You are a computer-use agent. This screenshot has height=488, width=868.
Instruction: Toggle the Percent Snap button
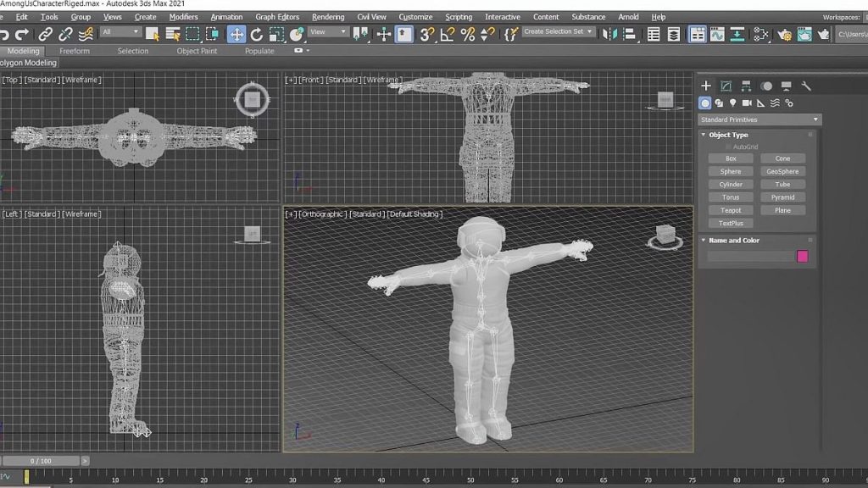(468, 35)
